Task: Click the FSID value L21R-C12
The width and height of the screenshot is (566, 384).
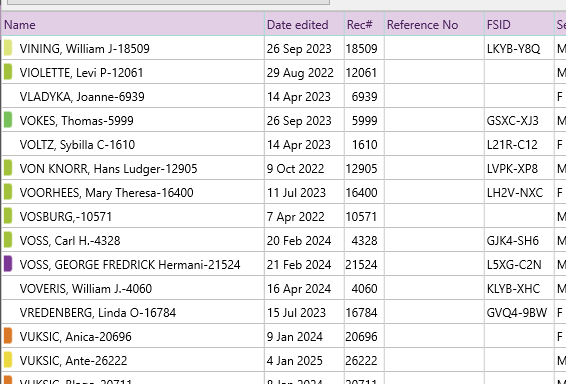Action: click(512, 145)
